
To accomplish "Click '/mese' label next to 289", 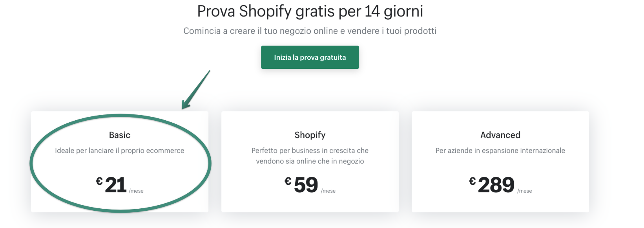I will tap(525, 191).
